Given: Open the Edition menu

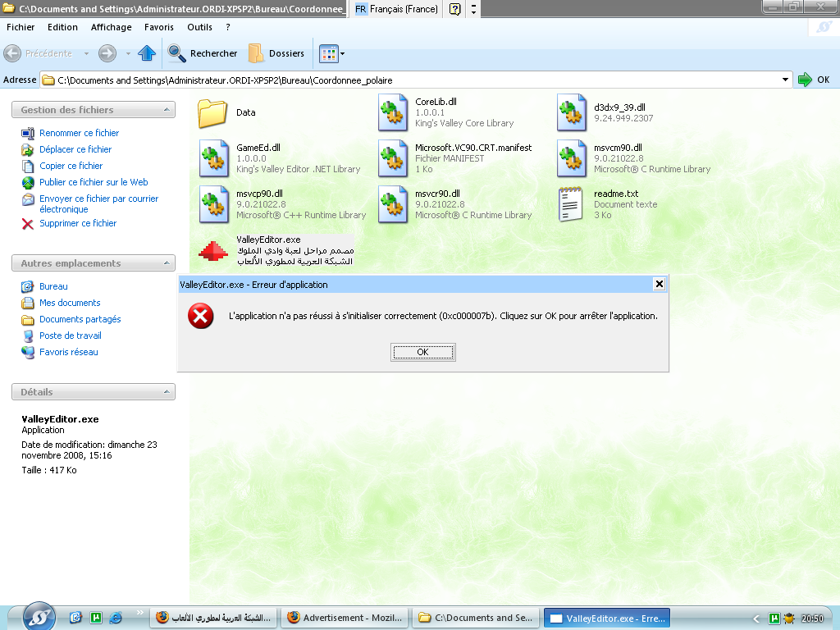Looking at the screenshot, I should pyautogui.click(x=62, y=27).
